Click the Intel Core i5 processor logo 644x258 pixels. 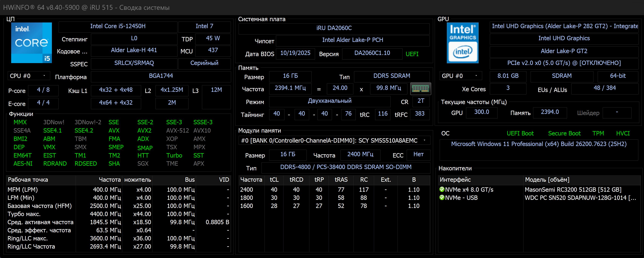coord(32,42)
